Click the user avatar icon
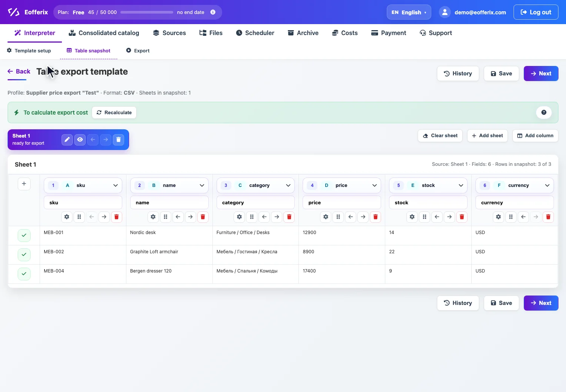This screenshot has height=392, width=566. coord(445,12)
